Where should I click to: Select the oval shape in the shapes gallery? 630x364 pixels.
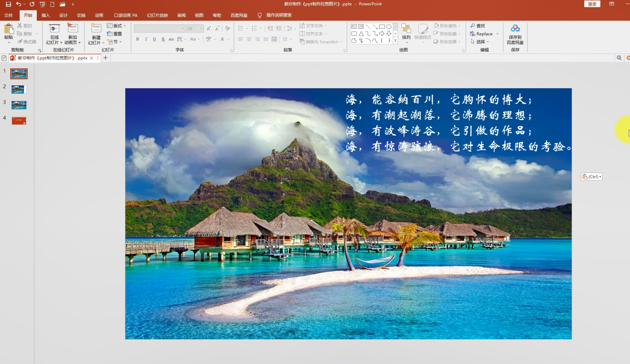pyautogui.click(x=388, y=27)
